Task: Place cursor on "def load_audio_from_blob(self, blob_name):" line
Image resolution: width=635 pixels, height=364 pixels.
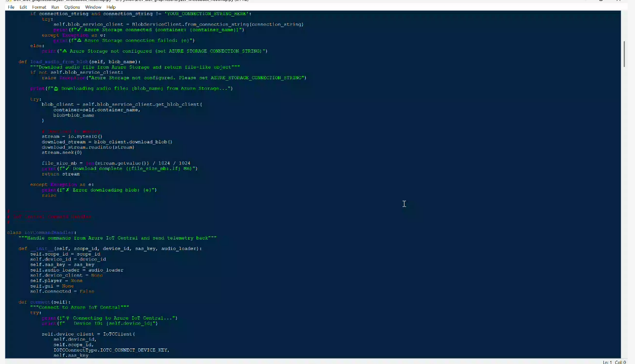Action: pos(80,62)
